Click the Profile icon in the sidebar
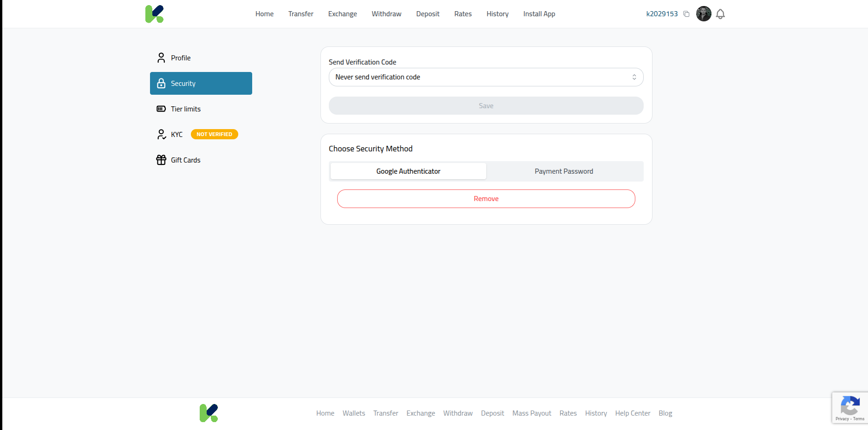 click(x=161, y=58)
